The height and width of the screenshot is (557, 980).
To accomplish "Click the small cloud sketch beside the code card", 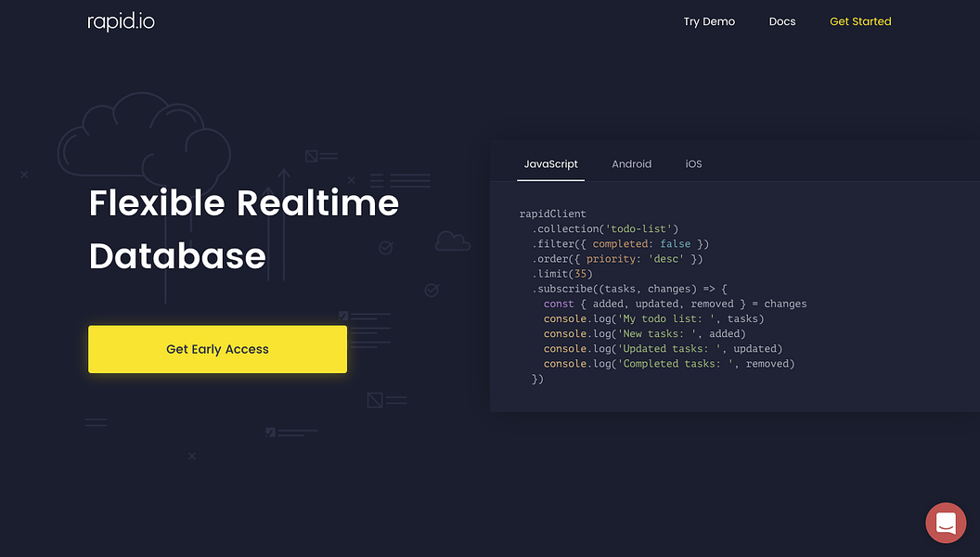I will tap(452, 240).
